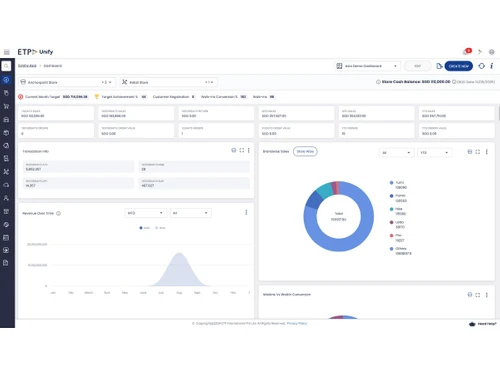Viewport: 500px width, 375px height.
Task: Toggle Fila in Brandwise Sales legend
Action: [397, 238]
